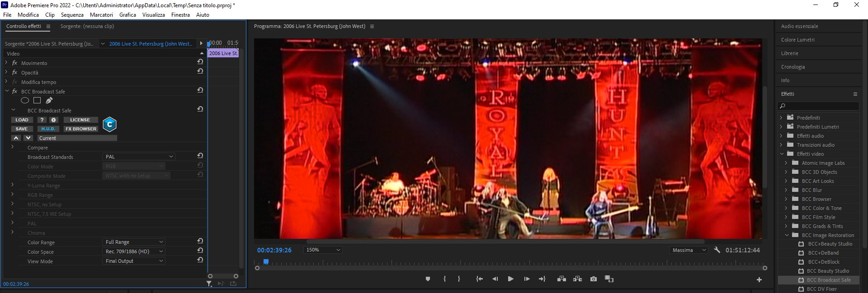Open Massima playback resolution dropdown
The width and height of the screenshot is (868, 293).
[x=689, y=250]
